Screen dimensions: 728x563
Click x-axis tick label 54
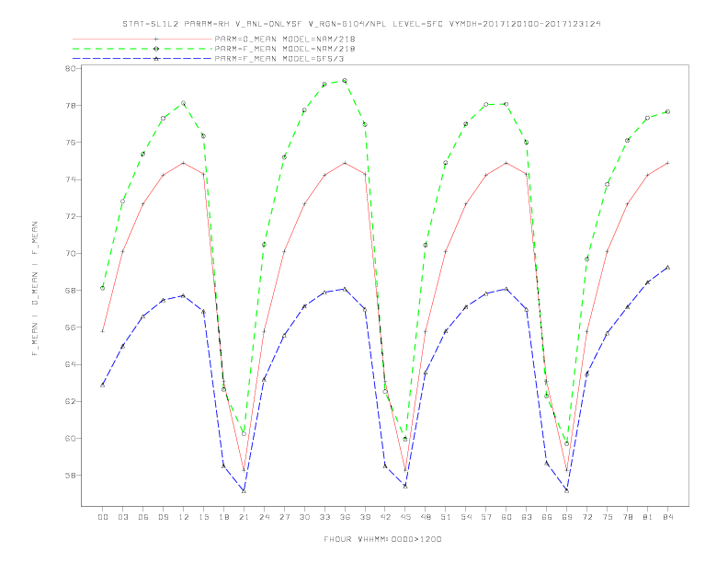(466, 517)
